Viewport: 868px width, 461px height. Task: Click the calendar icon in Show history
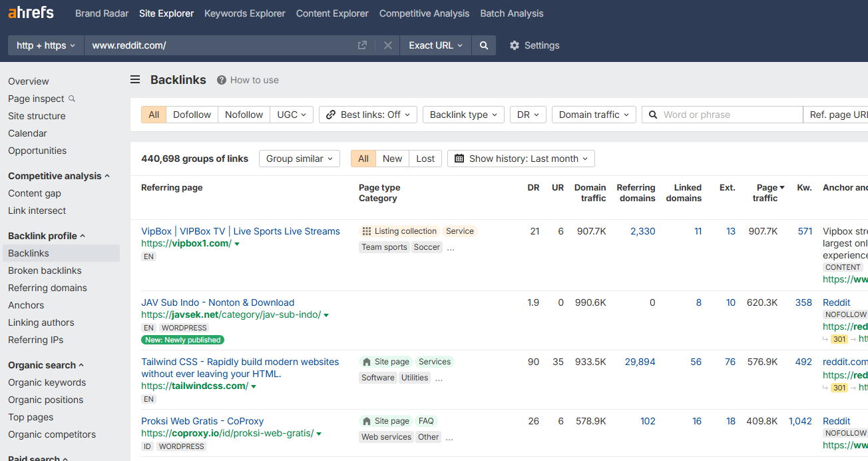460,159
